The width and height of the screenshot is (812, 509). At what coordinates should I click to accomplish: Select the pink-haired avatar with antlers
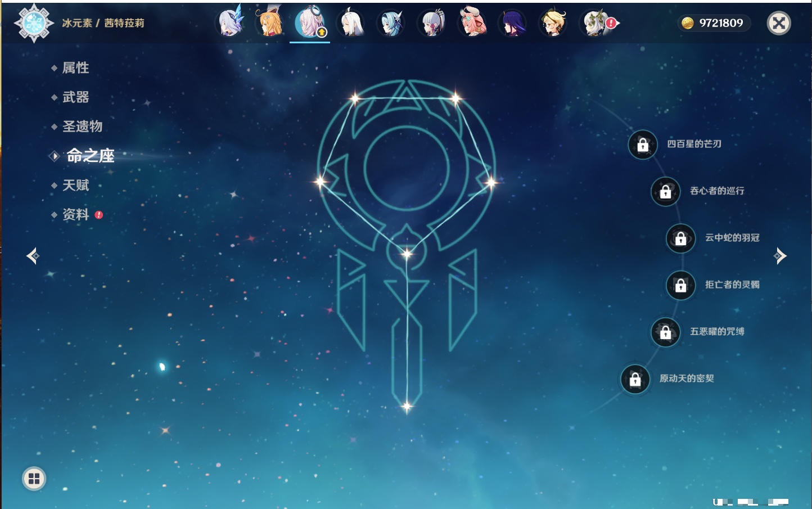(x=472, y=23)
